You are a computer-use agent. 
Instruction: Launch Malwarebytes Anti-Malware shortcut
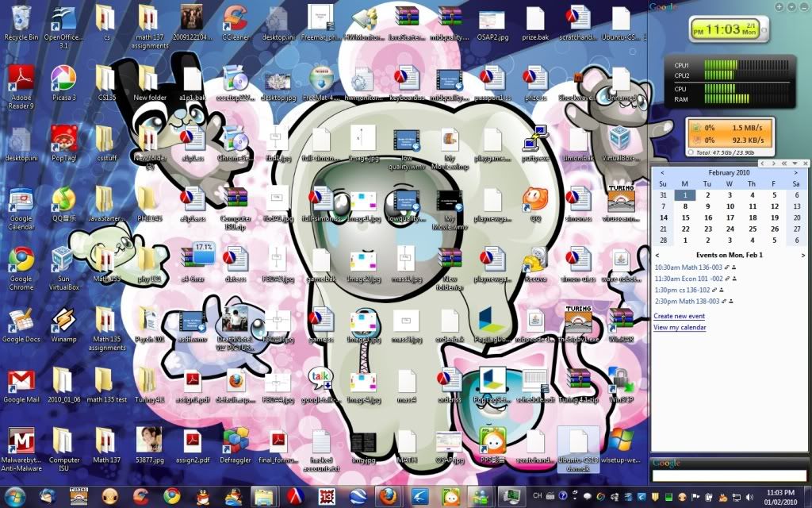pyautogui.click(x=21, y=450)
